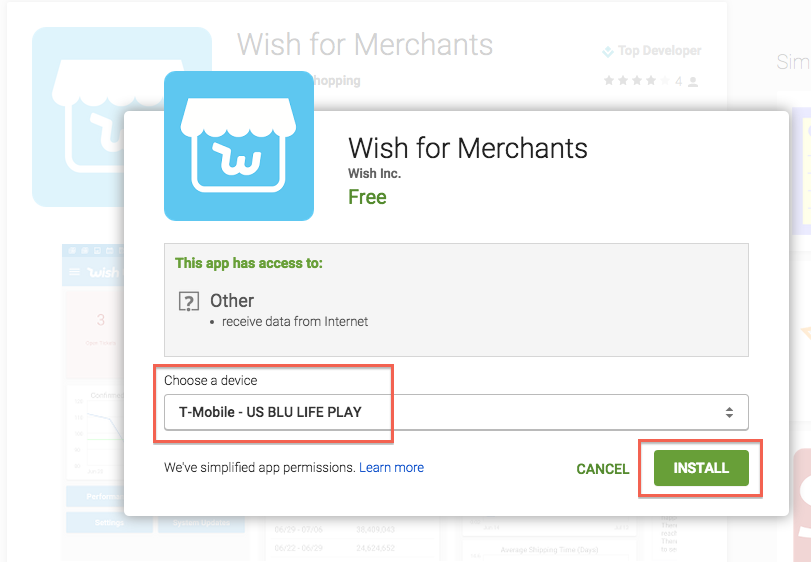The height and width of the screenshot is (562, 811).
Task: Click the Wish for Merchants dialog app icon
Action: [239, 146]
